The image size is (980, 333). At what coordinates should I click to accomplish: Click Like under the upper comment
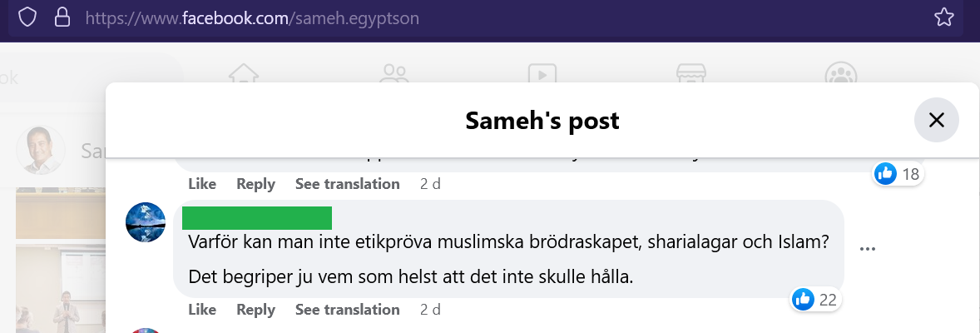click(202, 184)
